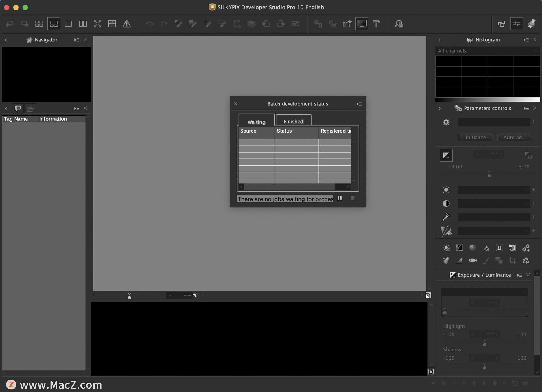This screenshot has height=392, width=542.
Task: Toggle parameter sliders panel icon
Action: [516, 24]
